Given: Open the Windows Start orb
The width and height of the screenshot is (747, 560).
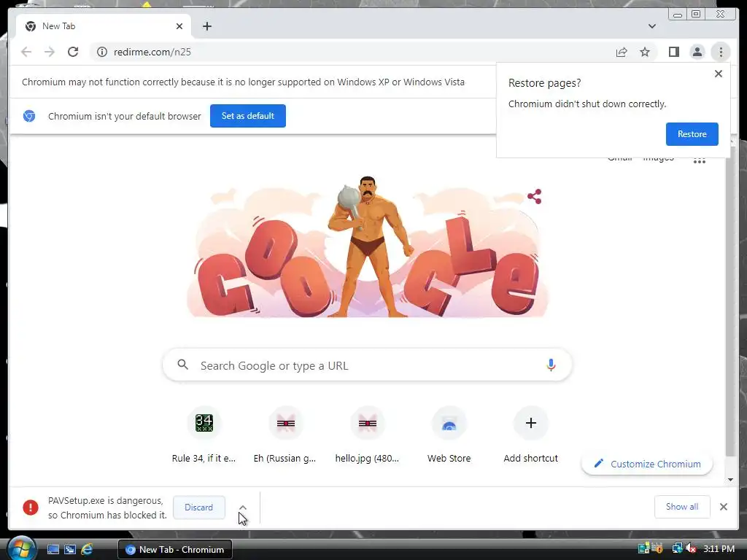Looking at the screenshot, I should [x=21, y=549].
